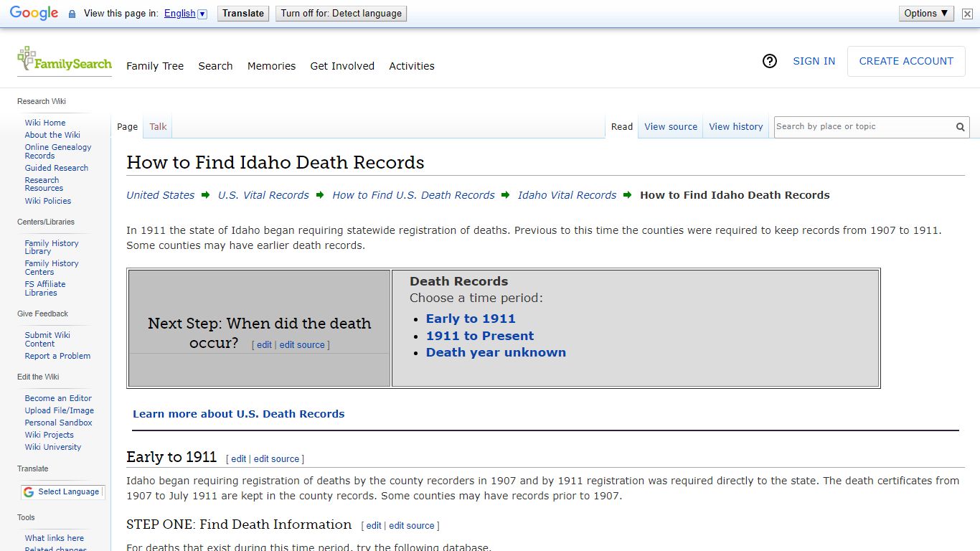
Task: Follow How to Find U.S. Death Records breadcrumb
Action: [x=413, y=195]
